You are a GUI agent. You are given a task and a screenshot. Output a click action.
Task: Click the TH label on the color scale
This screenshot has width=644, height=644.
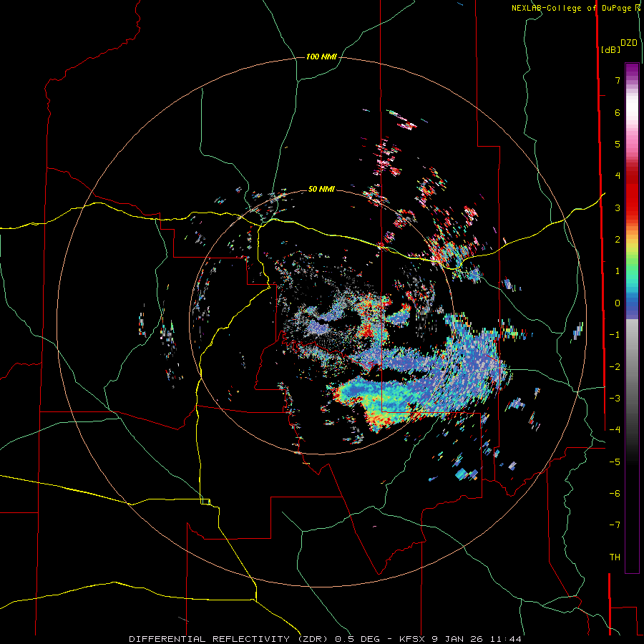click(x=615, y=557)
